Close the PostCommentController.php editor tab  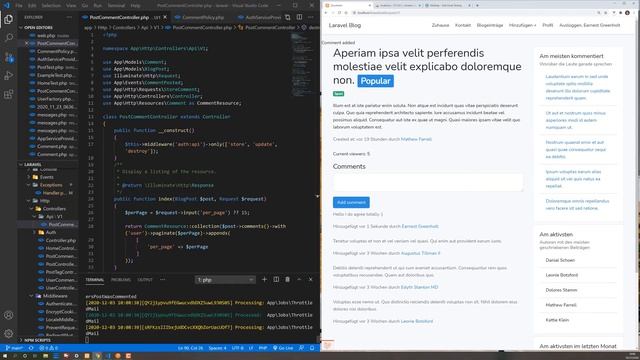[165, 17]
